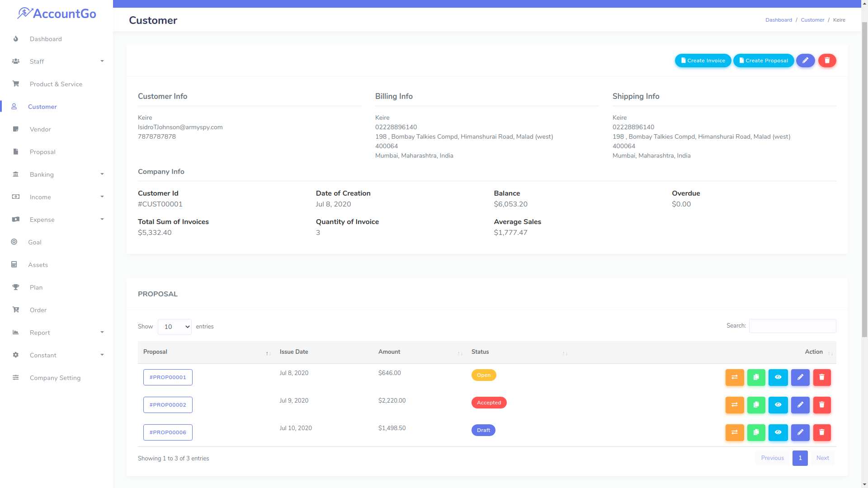868x488 pixels.
Task: Click the Constant gear icon
Action: tap(16, 355)
